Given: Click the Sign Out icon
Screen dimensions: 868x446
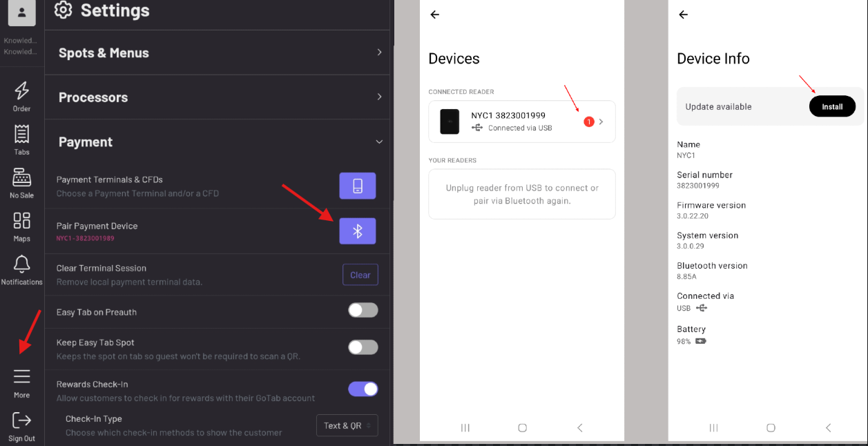Looking at the screenshot, I should (22, 421).
